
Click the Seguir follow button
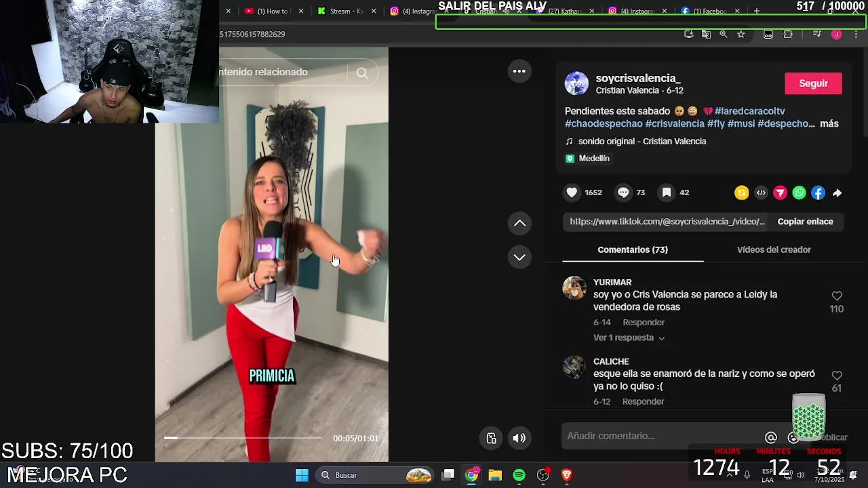pos(813,83)
